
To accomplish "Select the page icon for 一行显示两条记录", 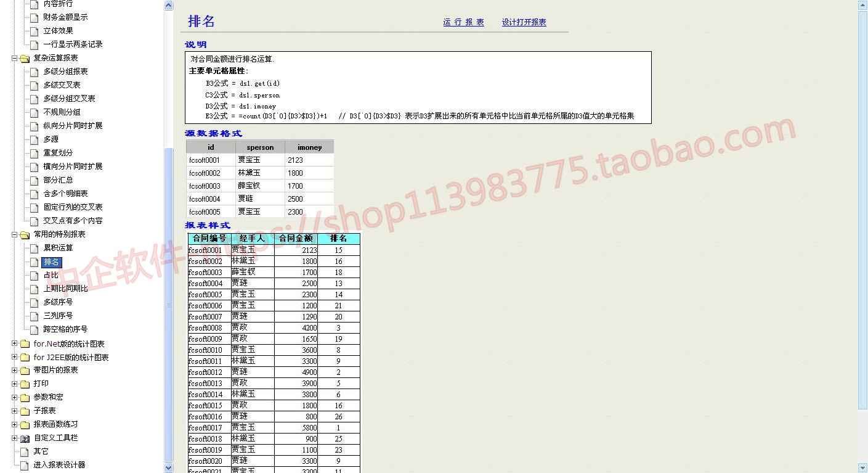I will pos(34,44).
